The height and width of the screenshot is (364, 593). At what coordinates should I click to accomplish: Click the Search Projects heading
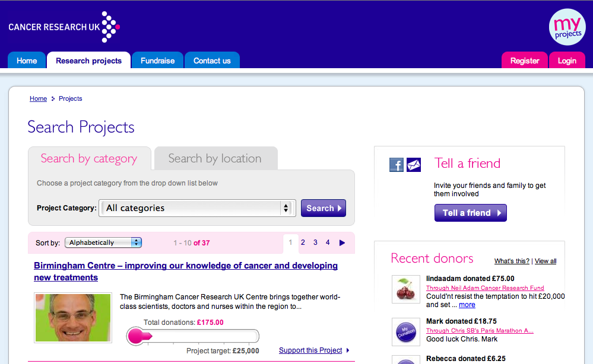pyautogui.click(x=81, y=127)
